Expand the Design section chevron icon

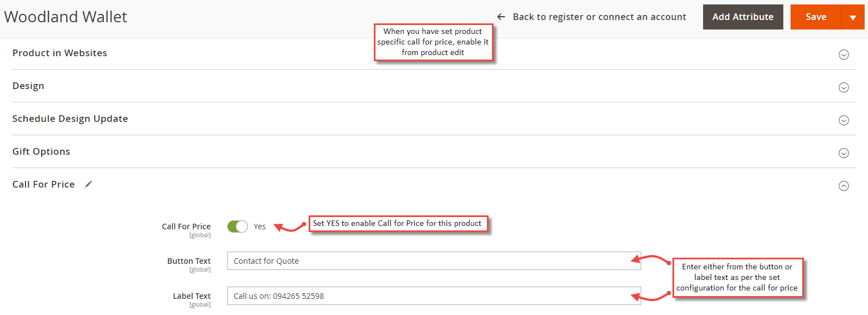(843, 87)
